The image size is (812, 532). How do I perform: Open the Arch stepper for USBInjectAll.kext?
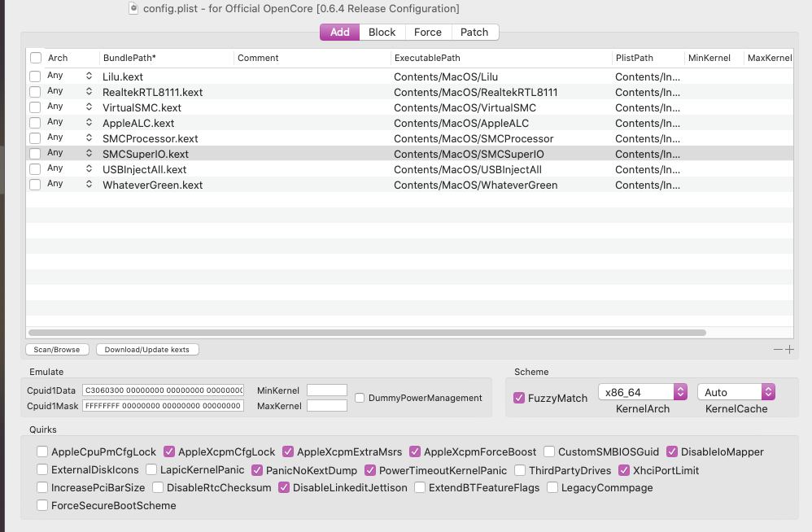pos(89,168)
